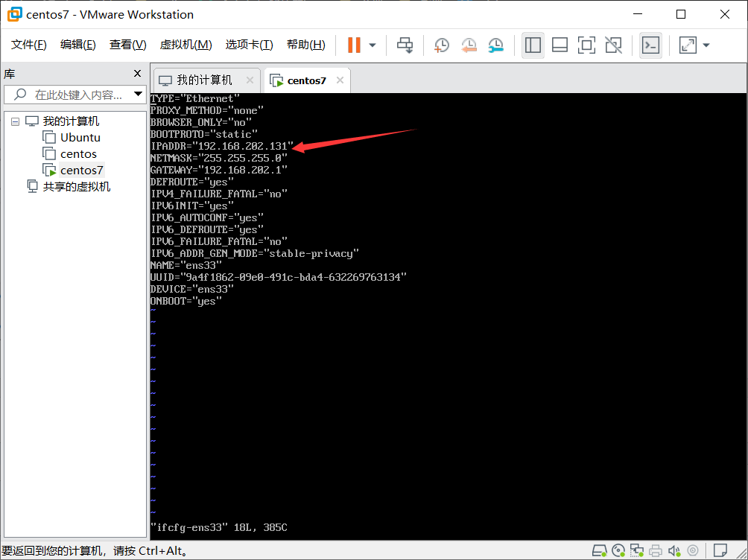This screenshot has width=748, height=560.
Task: Collapse the 我的计算机 tree node
Action: (15, 121)
